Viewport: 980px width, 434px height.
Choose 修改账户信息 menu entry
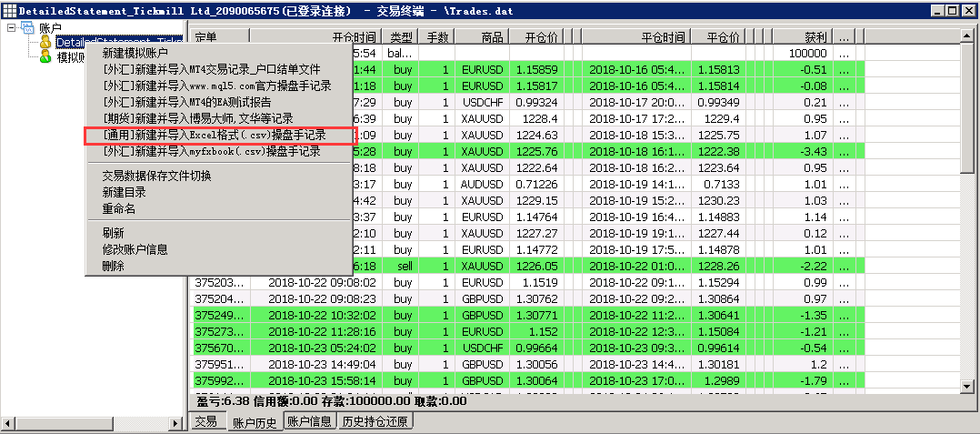coord(135,249)
